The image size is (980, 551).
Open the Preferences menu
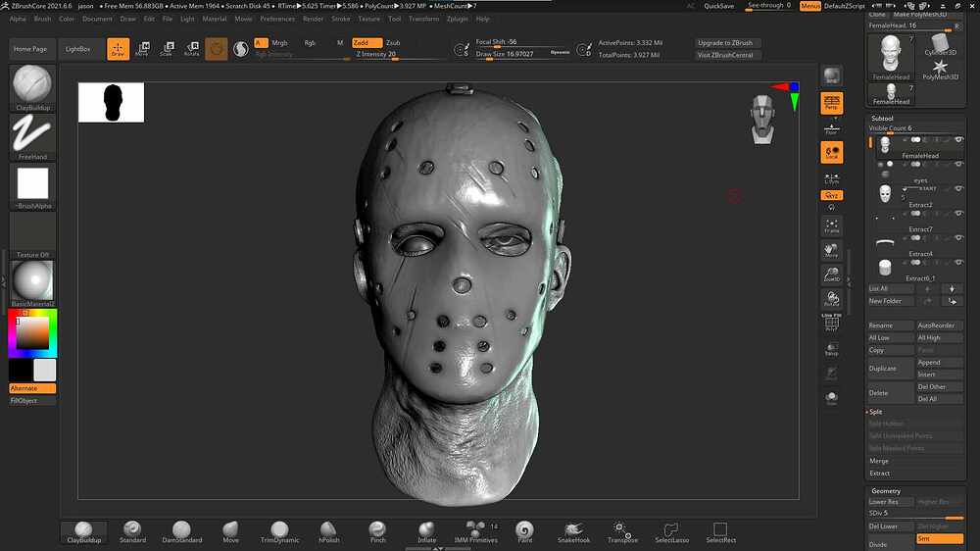[277, 19]
